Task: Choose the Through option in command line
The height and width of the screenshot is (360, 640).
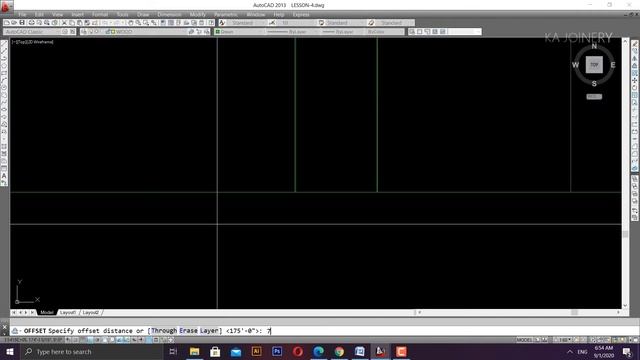Action: [164, 331]
